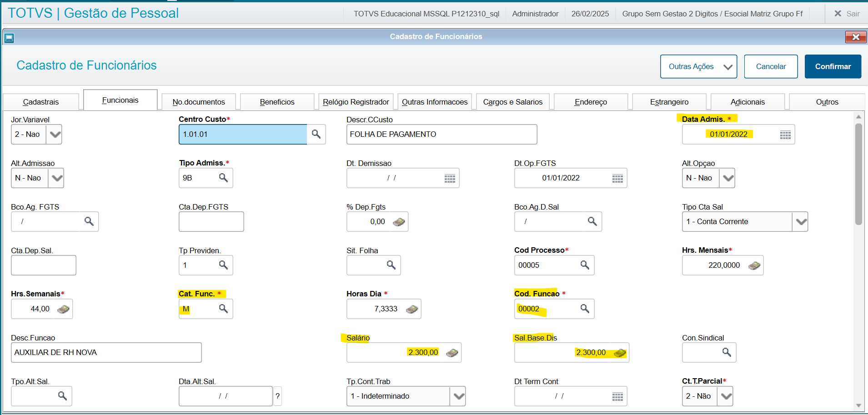Click the Con.Sindical lookup magnifier
Viewport: 868px width, 415px height.
pyautogui.click(x=727, y=352)
